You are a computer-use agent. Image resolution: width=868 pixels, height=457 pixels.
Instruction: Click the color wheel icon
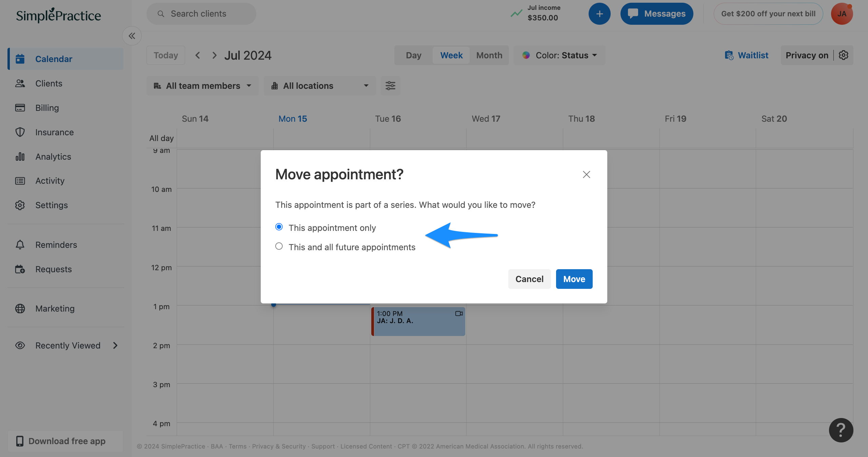click(x=526, y=55)
